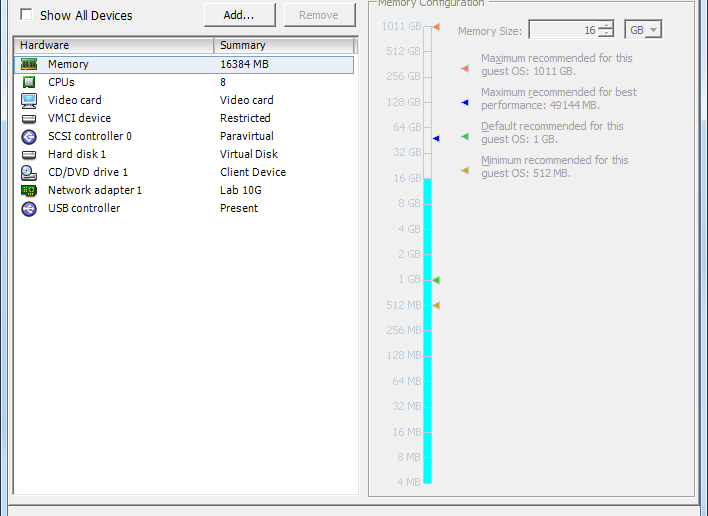Sort by the Summary column header
This screenshot has height=516, width=708.
pos(284,45)
